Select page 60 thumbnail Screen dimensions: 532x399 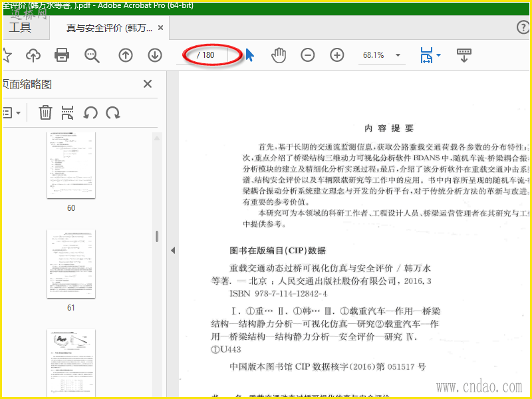pyautogui.click(x=71, y=165)
